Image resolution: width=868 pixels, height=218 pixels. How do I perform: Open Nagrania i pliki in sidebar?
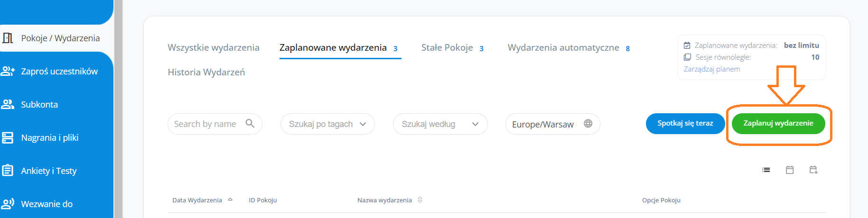tap(49, 138)
